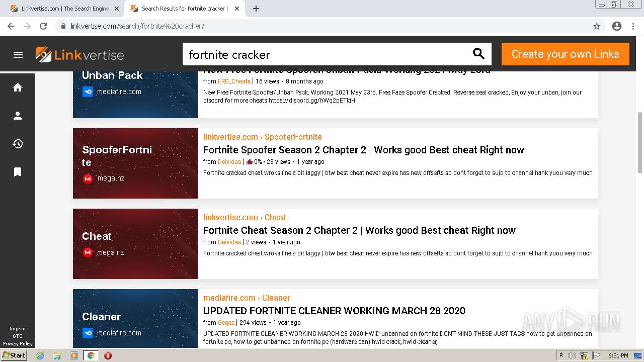Close the Linkvertise.com first tab

[117, 9]
